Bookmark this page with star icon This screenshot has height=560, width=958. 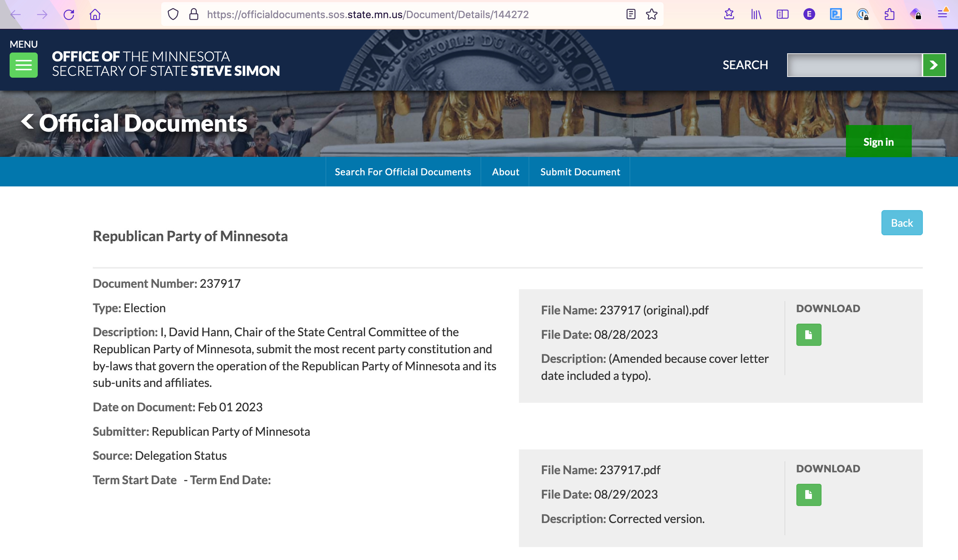[x=651, y=14]
